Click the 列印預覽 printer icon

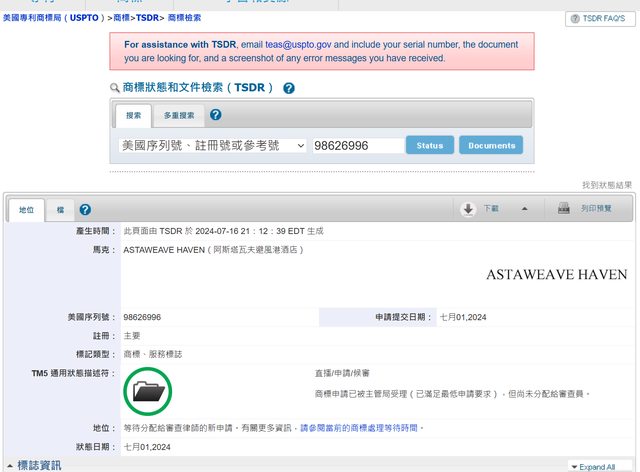click(564, 209)
